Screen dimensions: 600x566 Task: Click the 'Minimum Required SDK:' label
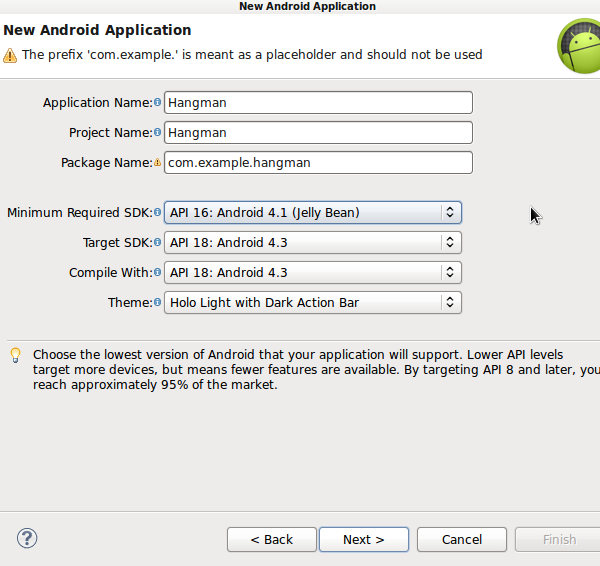point(80,212)
